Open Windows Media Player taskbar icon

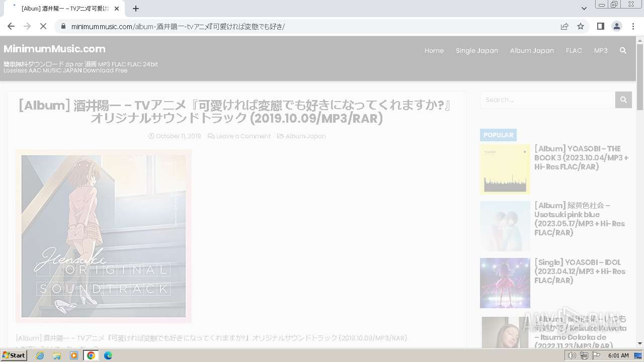pos(74,355)
